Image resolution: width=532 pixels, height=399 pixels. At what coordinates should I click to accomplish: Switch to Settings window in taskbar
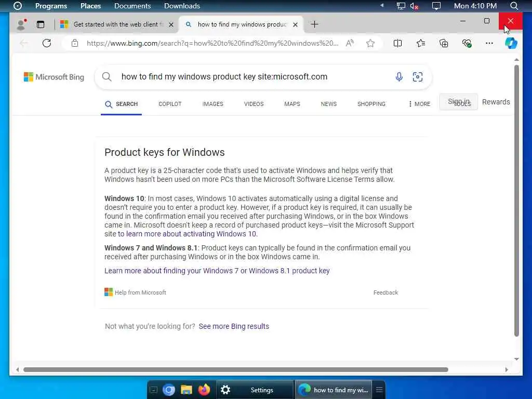click(x=255, y=390)
